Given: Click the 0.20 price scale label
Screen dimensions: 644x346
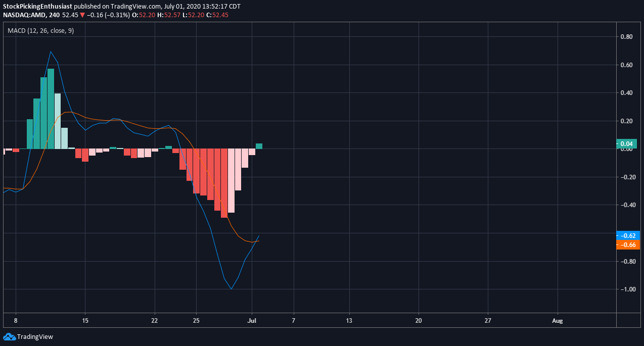Looking at the screenshot, I should coord(627,121).
